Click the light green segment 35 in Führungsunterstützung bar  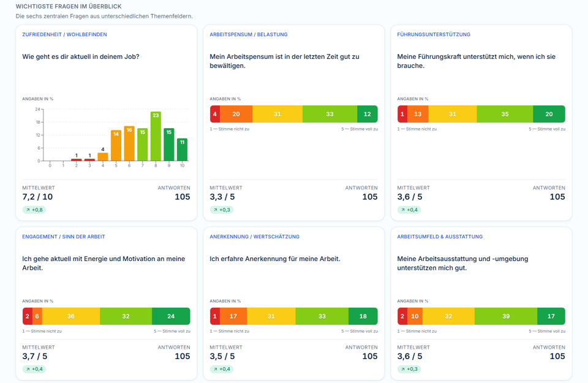(505, 114)
